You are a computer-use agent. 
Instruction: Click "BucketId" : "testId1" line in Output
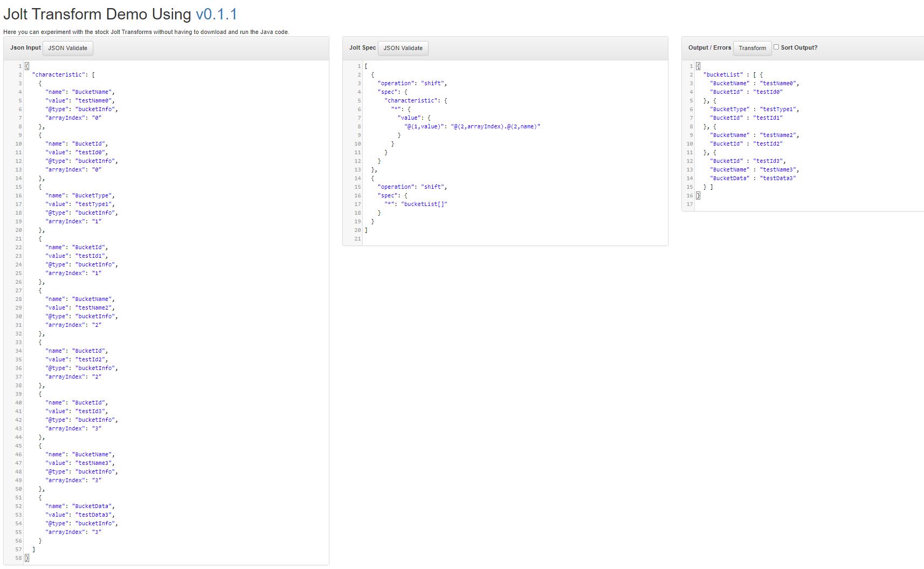(747, 118)
